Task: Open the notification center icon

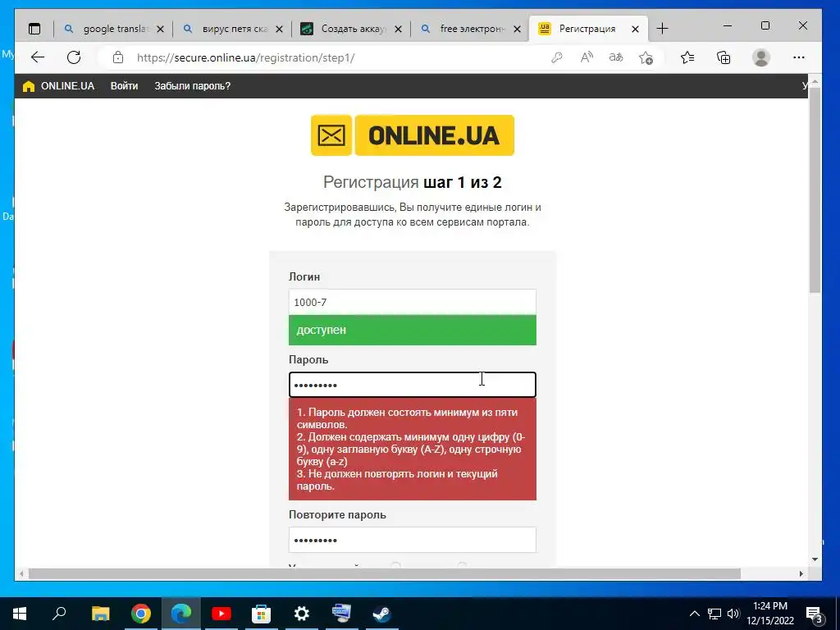Action: pos(815,614)
